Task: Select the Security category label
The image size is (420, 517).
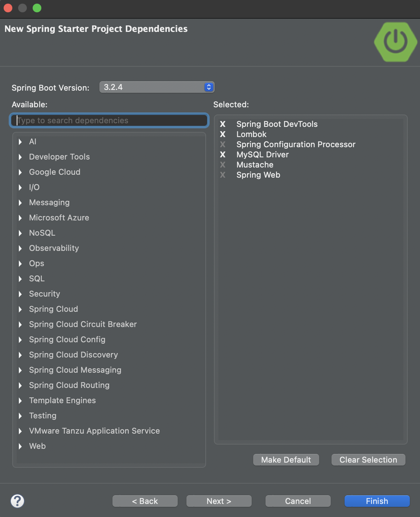Action: 45,294
